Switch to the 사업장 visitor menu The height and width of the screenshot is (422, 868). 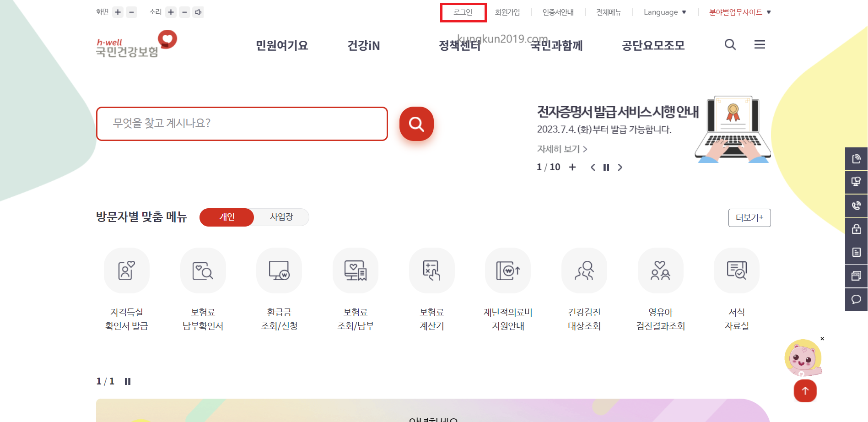281,217
